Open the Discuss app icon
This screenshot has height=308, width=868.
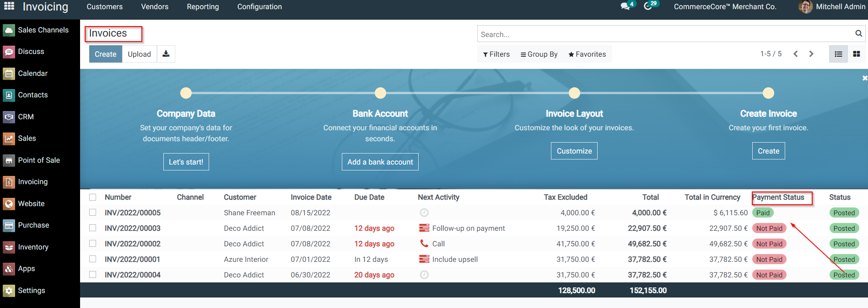pos(9,52)
